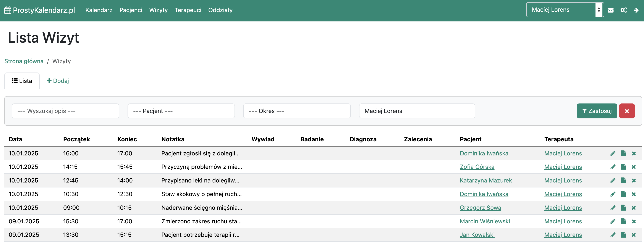Open the envelope messages icon
Viewport: 644px width, 242px height.
point(610,10)
